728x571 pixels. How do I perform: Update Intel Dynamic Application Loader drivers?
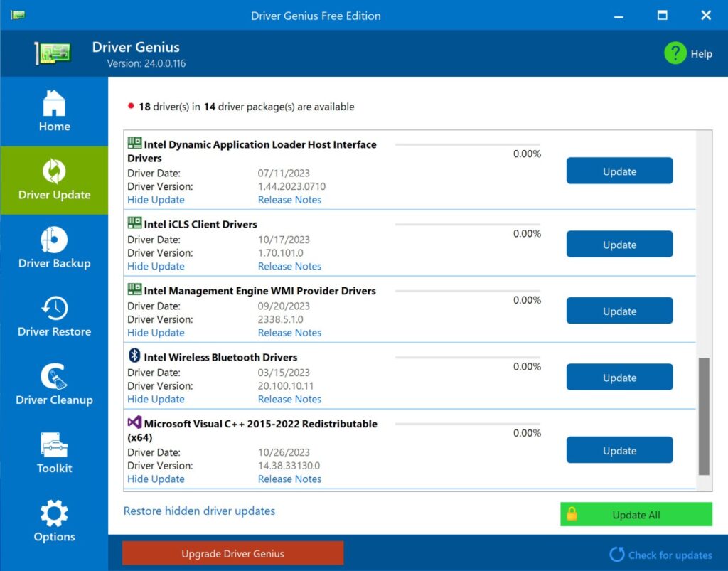point(619,171)
